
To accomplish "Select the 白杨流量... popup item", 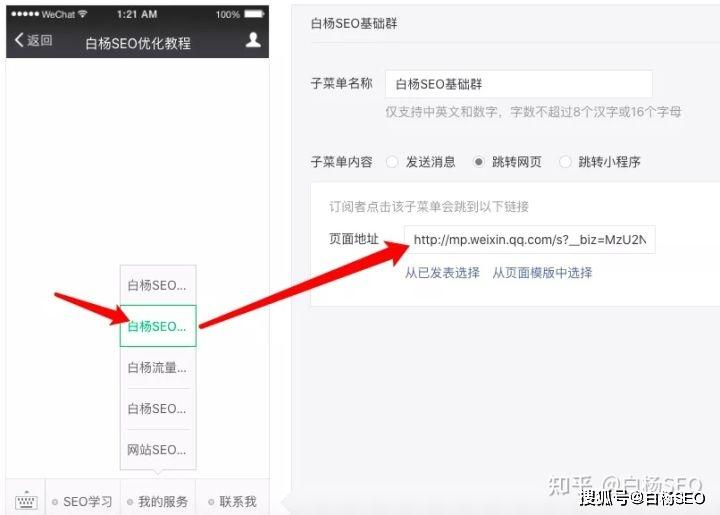I will point(158,367).
